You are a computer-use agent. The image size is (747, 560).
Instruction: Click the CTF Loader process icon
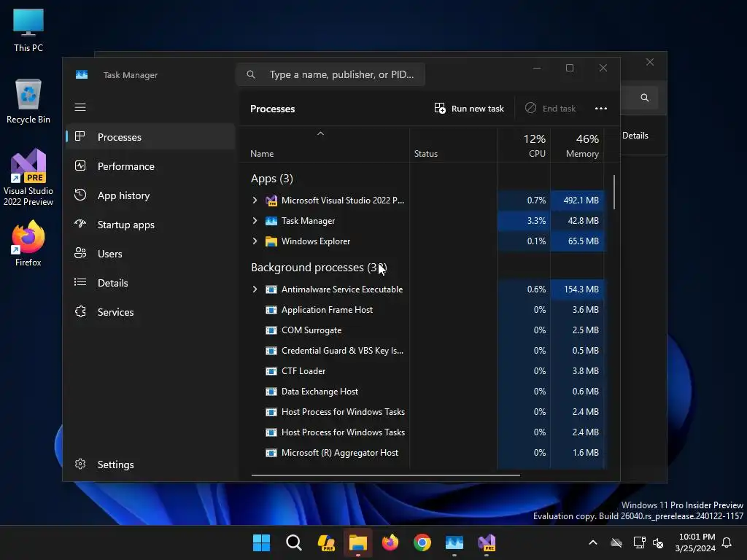pyautogui.click(x=271, y=371)
